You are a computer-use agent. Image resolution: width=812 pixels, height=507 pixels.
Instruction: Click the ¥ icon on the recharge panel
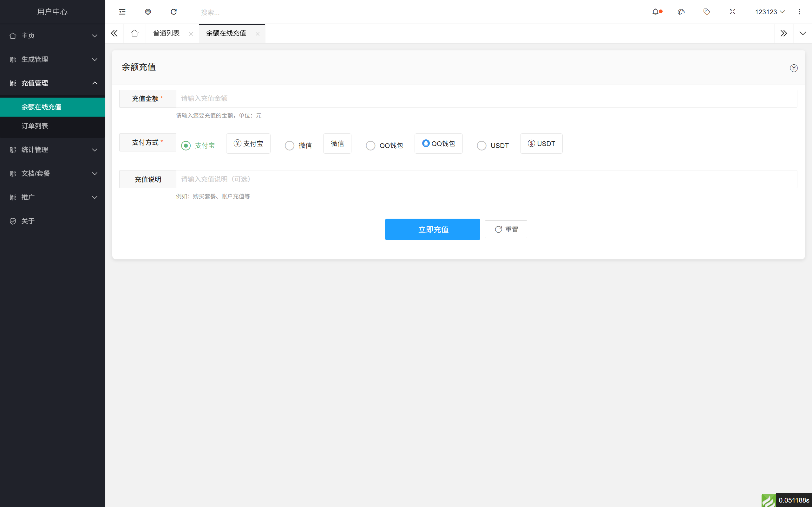click(794, 68)
